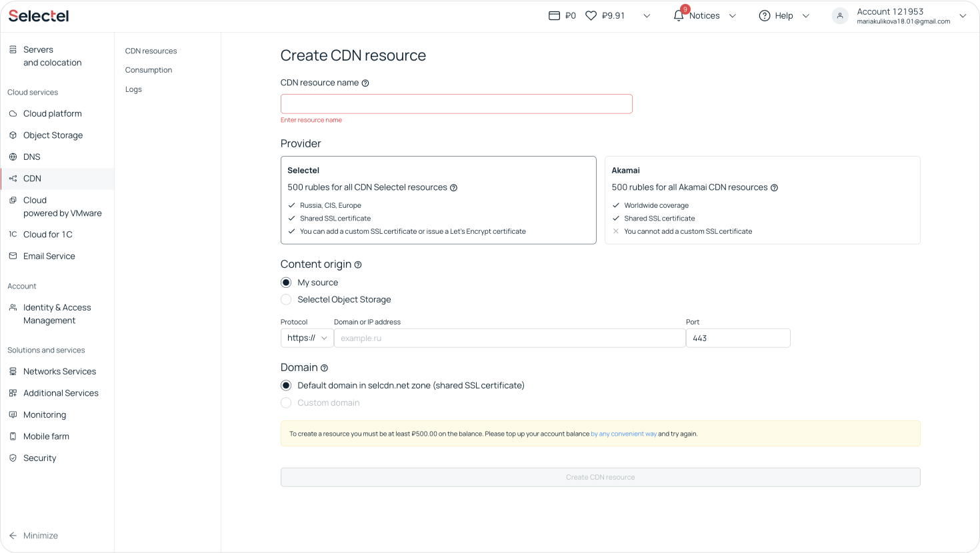The image size is (980, 553).
Task: Show help for Domain section
Action: pyautogui.click(x=324, y=368)
